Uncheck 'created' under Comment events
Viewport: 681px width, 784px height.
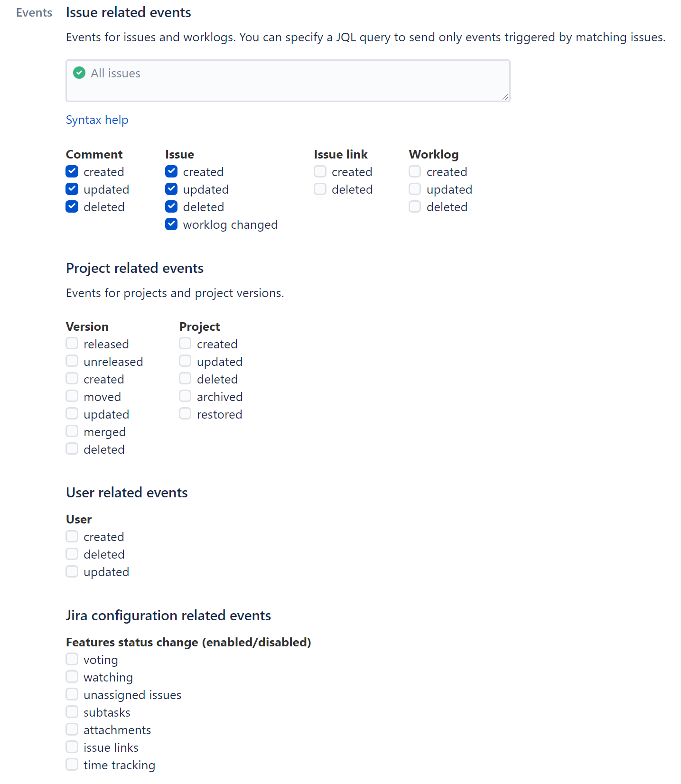point(72,171)
